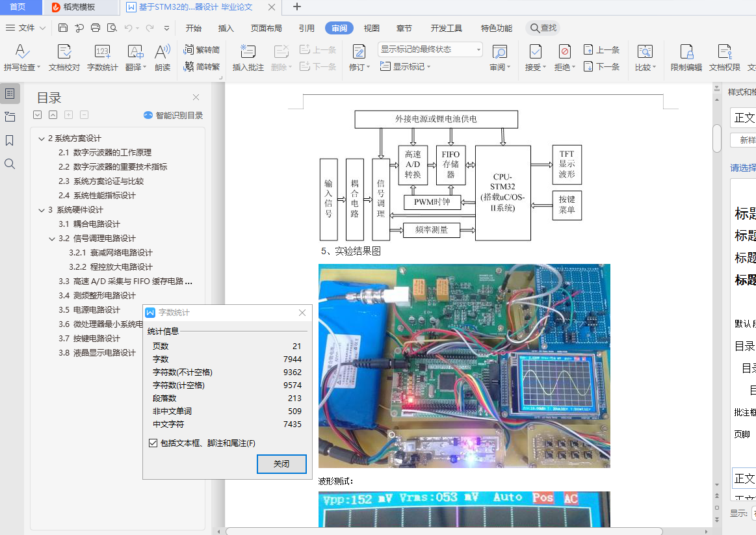Go to the previous revision 上一条
The width and height of the screenshot is (756, 535).
click(x=601, y=49)
